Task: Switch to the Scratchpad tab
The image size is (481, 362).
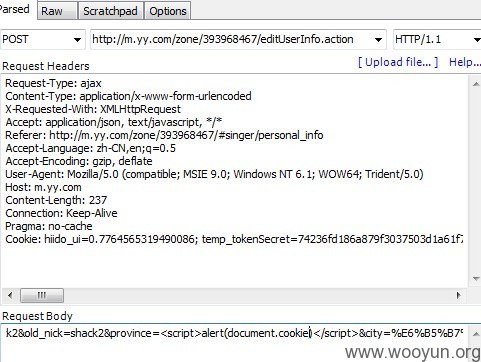Action: point(111,11)
